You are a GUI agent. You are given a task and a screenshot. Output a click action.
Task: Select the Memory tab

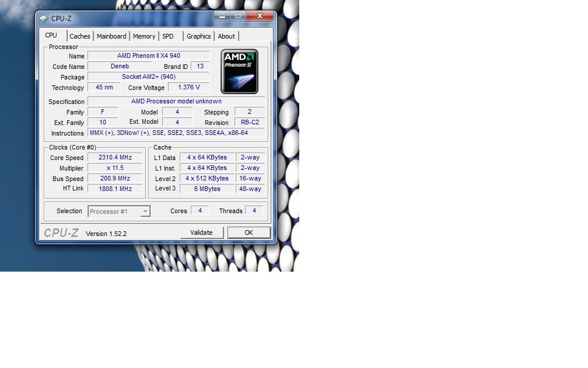pos(144,36)
